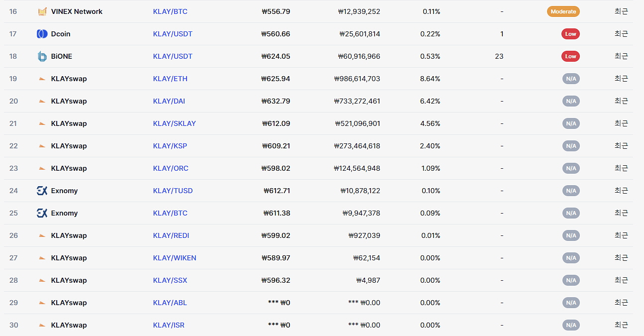Open the KLAY/DAI pair link
Viewport: 644px width, 336px height.
point(169,101)
